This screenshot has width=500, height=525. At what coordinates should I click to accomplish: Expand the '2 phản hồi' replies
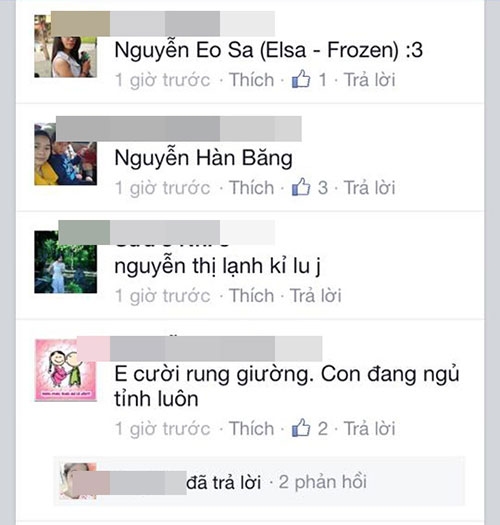coord(323,482)
